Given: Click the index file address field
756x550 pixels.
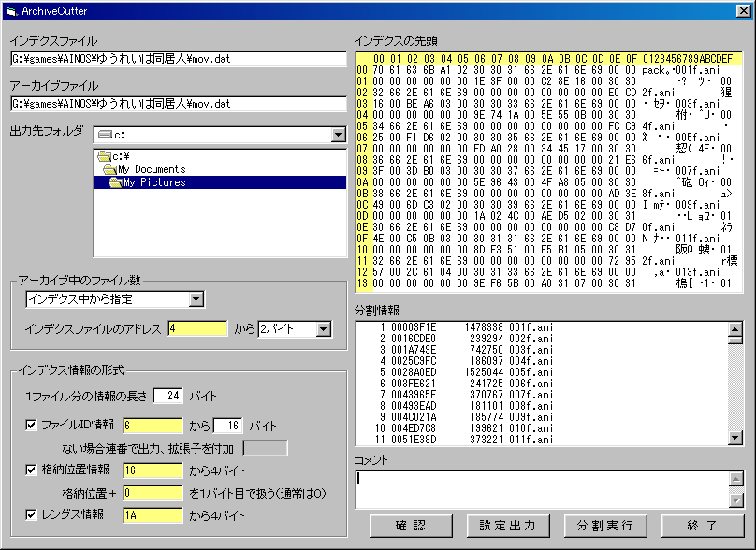Looking at the screenshot, I should [196, 328].
